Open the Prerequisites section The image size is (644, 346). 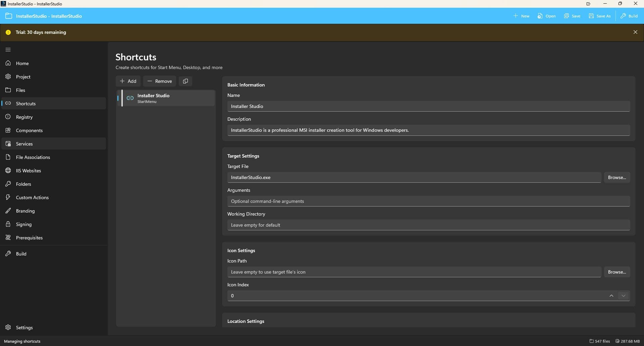tap(30, 237)
